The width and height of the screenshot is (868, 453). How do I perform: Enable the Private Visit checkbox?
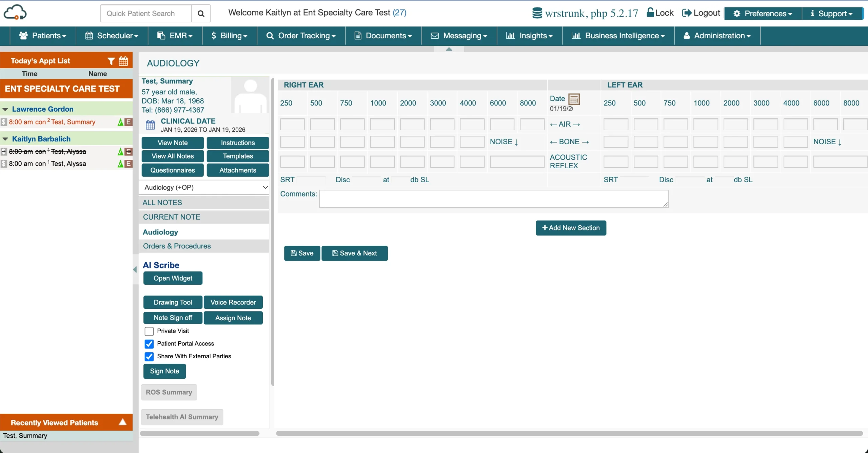click(x=149, y=331)
